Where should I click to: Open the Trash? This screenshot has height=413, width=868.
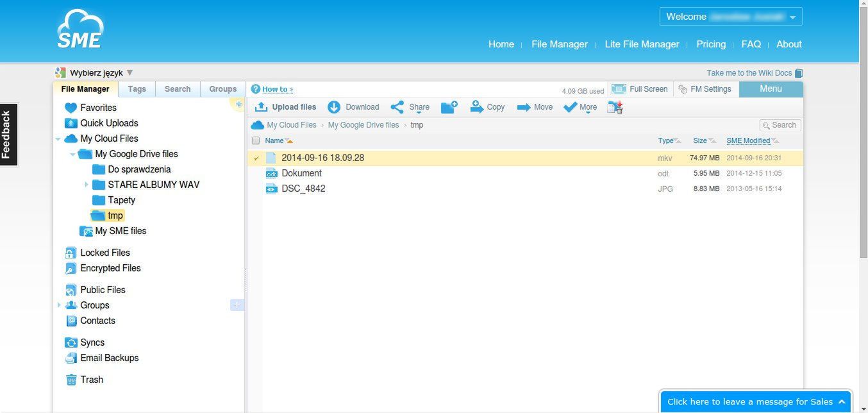pos(85,380)
